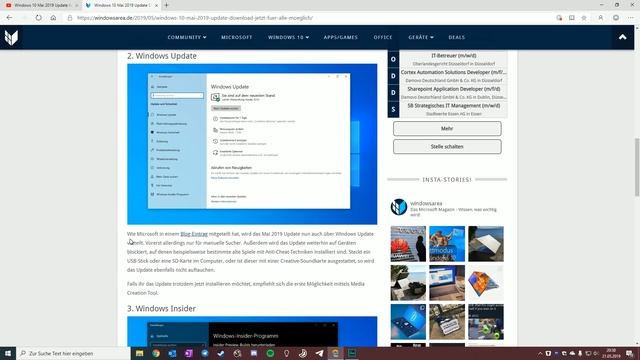Open the blue smartphone Insta thumbnail, third row

click(408, 322)
